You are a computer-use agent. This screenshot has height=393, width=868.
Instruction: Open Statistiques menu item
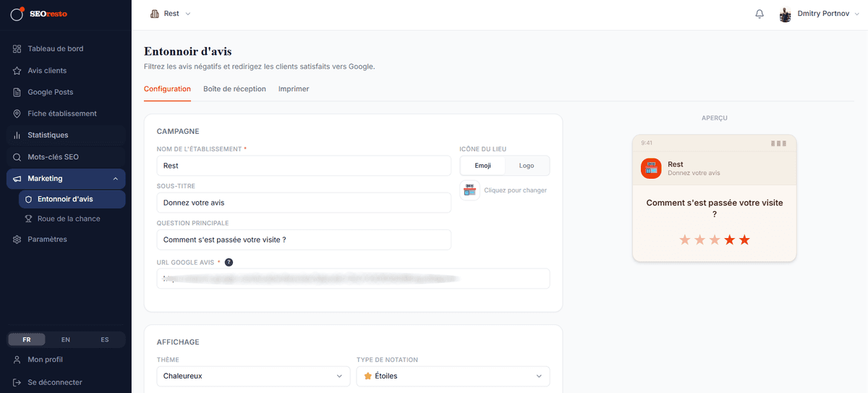66,135
